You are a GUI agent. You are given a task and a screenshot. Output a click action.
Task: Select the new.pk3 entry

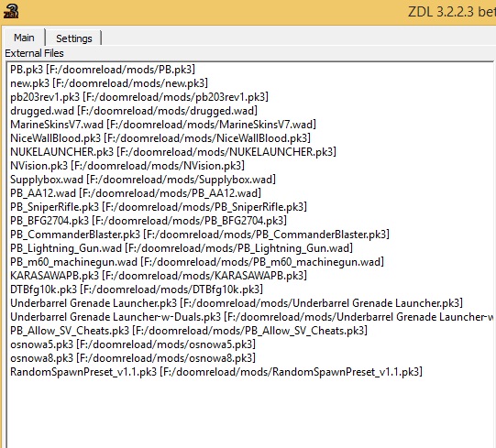click(x=109, y=83)
